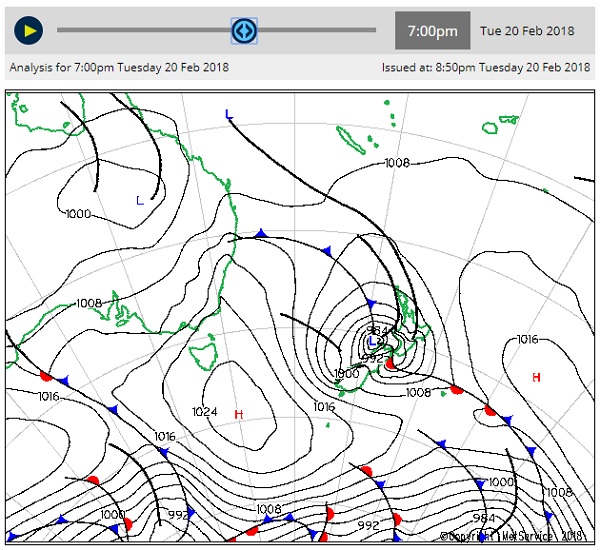Viewport: 600px width, 550px height.
Task: Click the 992 label at bottom centre
Action: (368, 525)
